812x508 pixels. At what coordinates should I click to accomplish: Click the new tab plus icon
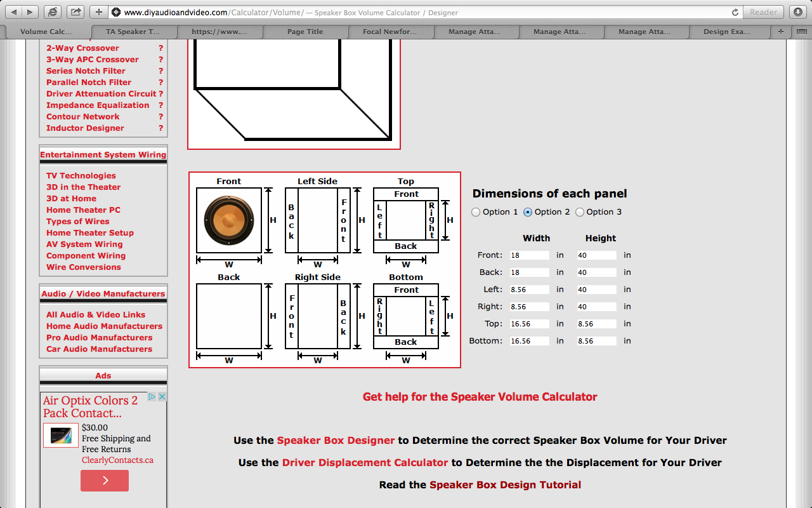tap(780, 32)
